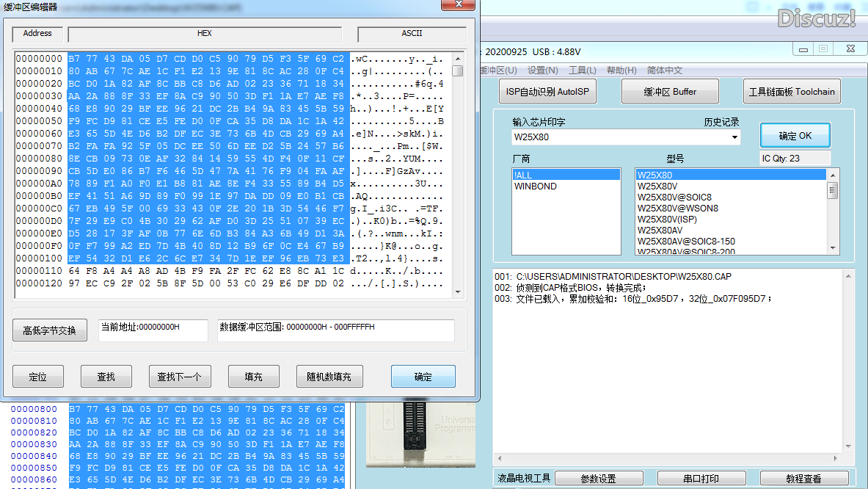Open the 填充 fill dialog
Image resolution: width=868 pixels, height=489 pixels.
(x=253, y=376)
